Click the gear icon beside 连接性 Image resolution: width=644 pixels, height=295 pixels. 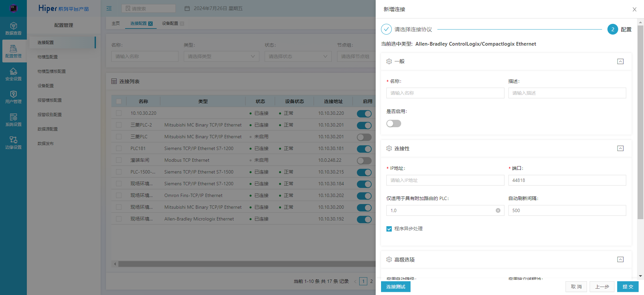click(389, 148)
